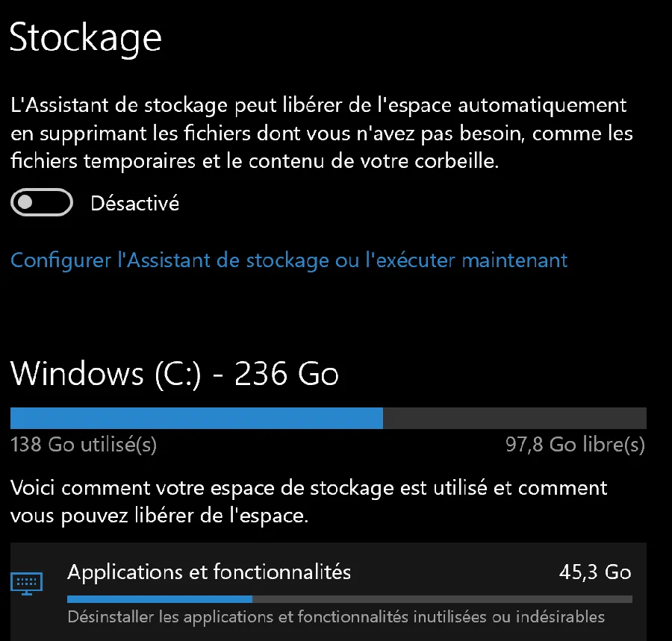
Task: Click the blue portion of Applications usage bar
Action: click(160, 599)
